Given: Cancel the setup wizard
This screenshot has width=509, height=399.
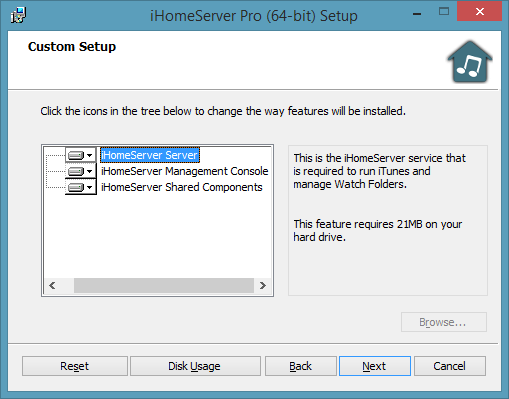Looking at the screenshot, I should (450, 366).
